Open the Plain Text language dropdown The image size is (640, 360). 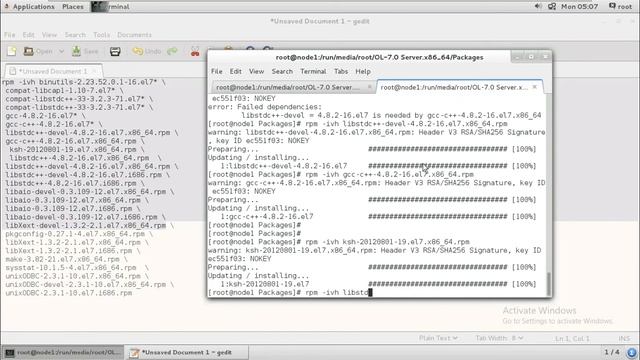[438, 338]
